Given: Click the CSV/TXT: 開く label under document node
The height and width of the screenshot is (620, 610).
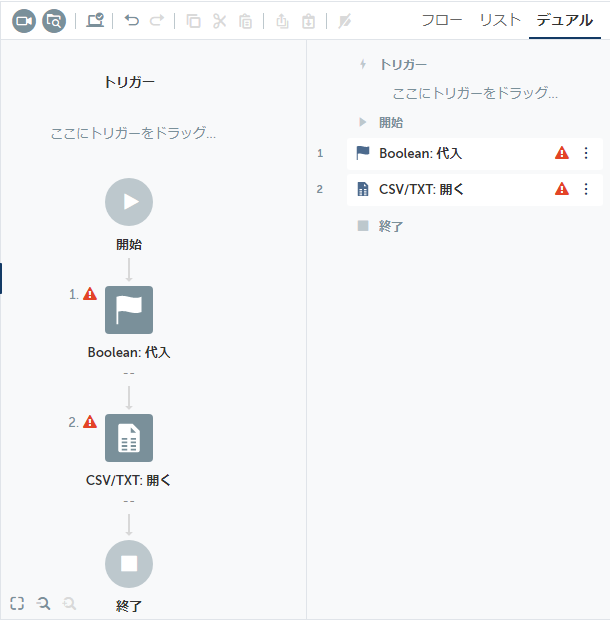Looking at the screenshot, I should coord(128,480).
